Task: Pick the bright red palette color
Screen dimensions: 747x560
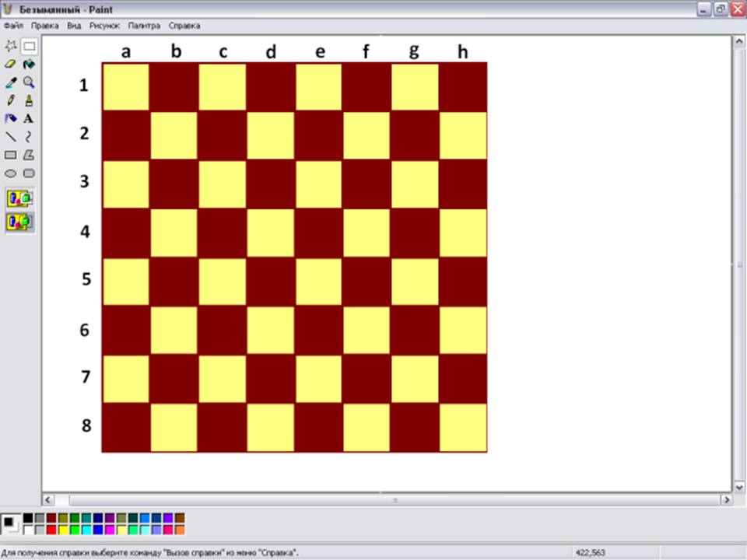Action: (x=51, y=530)
